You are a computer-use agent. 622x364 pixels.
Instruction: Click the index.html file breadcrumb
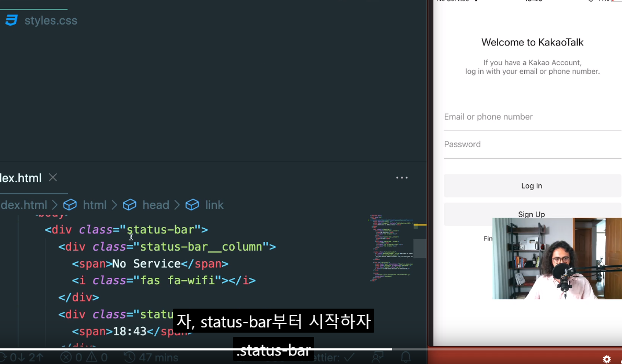pyautogui.click(x=24, y=205)
